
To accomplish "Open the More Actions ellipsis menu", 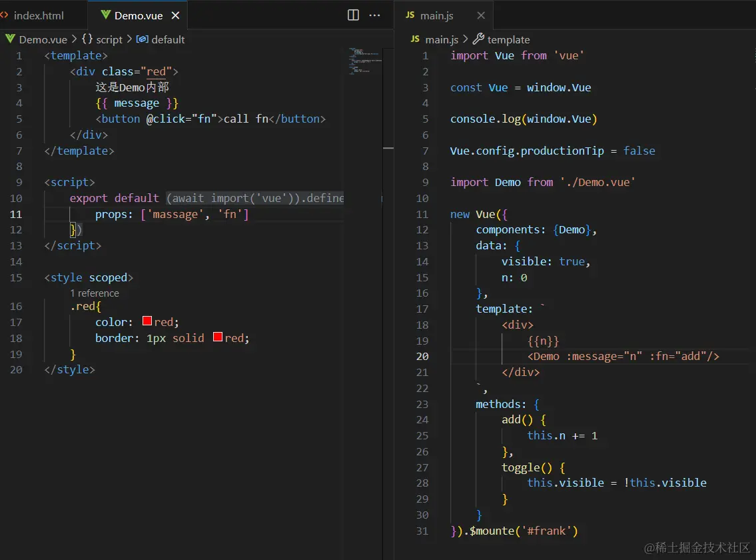I will coord(374,15).
